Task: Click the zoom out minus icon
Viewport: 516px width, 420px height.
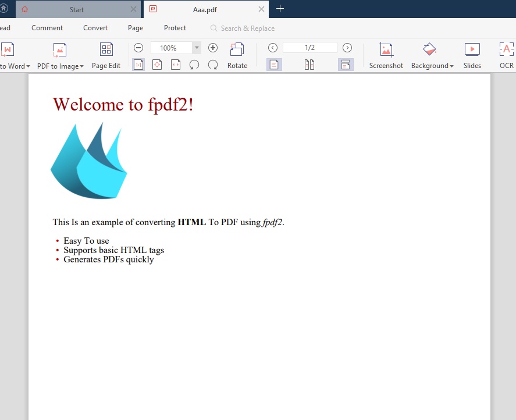Action: [138, 48]
